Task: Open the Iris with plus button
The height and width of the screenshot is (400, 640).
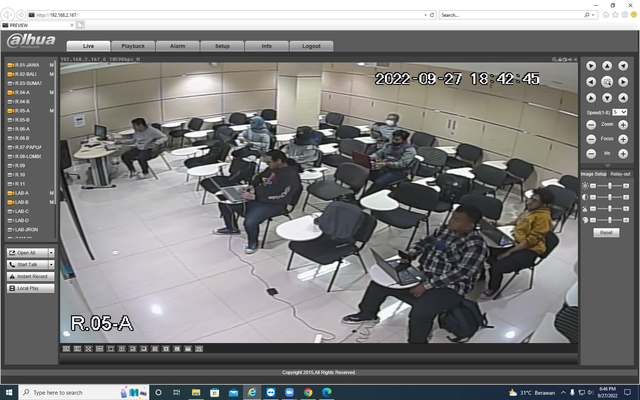Action: point(623,154)
